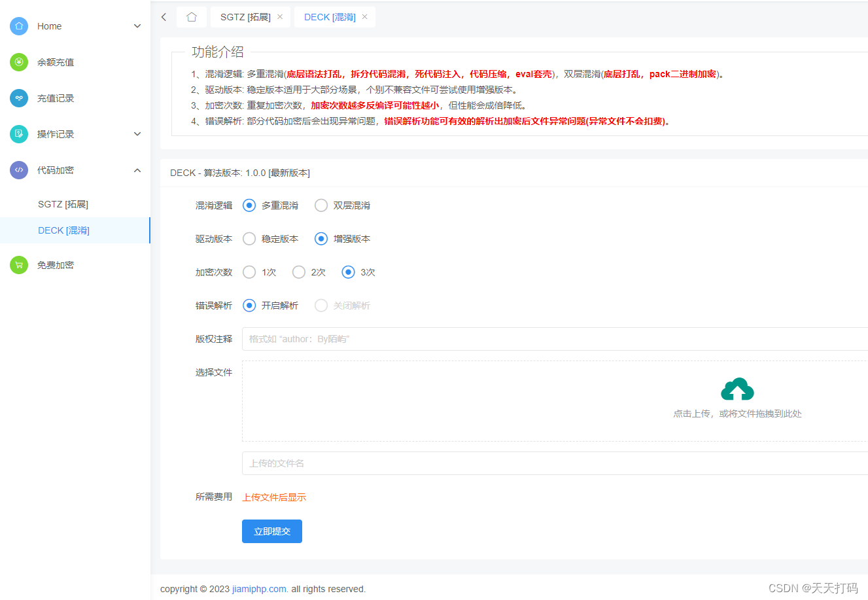
Task: Choose the 稳定版本 driver version
Action: [249, 238]
